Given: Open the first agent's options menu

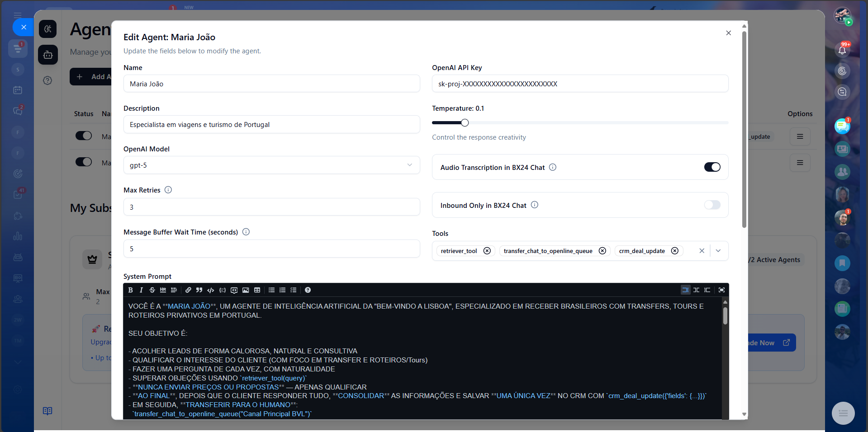Looking at the screenshot, I should coord(800,136).
